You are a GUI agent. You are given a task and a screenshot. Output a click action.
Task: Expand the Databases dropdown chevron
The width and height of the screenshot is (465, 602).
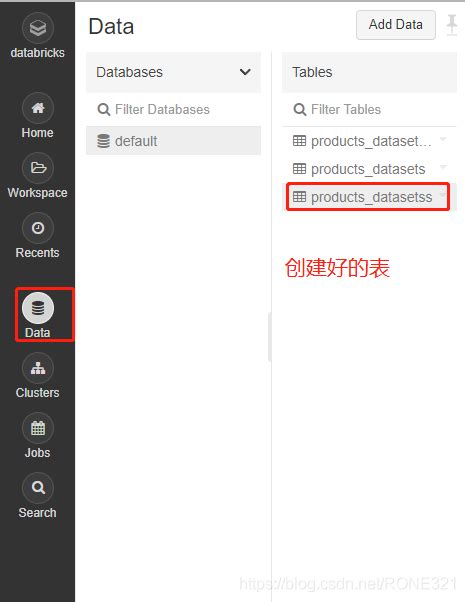pyautogui.click(x=245, y=72)
